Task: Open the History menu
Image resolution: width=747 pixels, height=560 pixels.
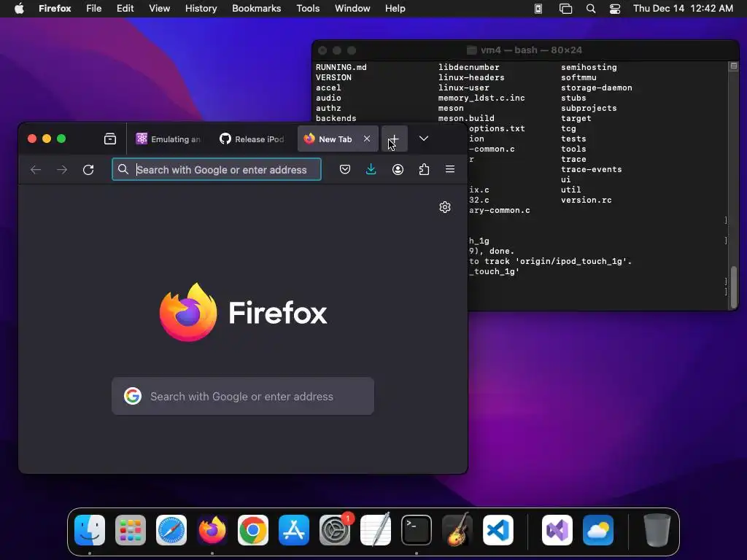Action: [201, 9]
